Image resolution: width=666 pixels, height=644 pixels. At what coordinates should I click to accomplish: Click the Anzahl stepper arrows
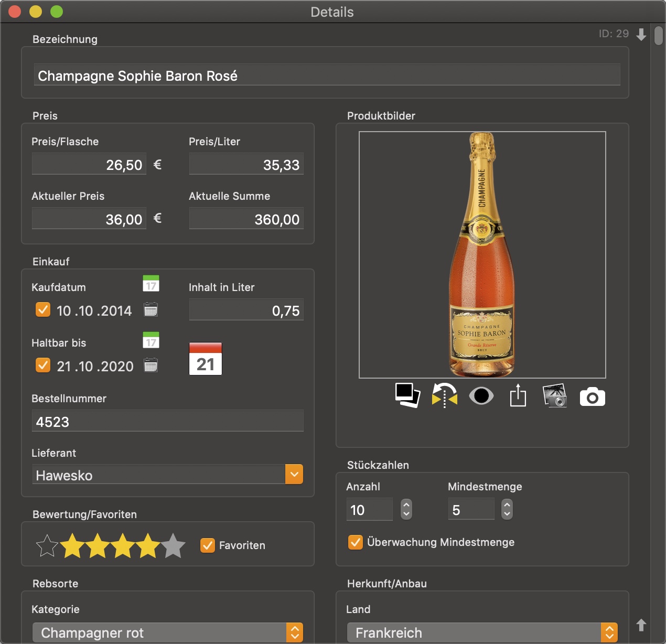click(x=406, y=509)
